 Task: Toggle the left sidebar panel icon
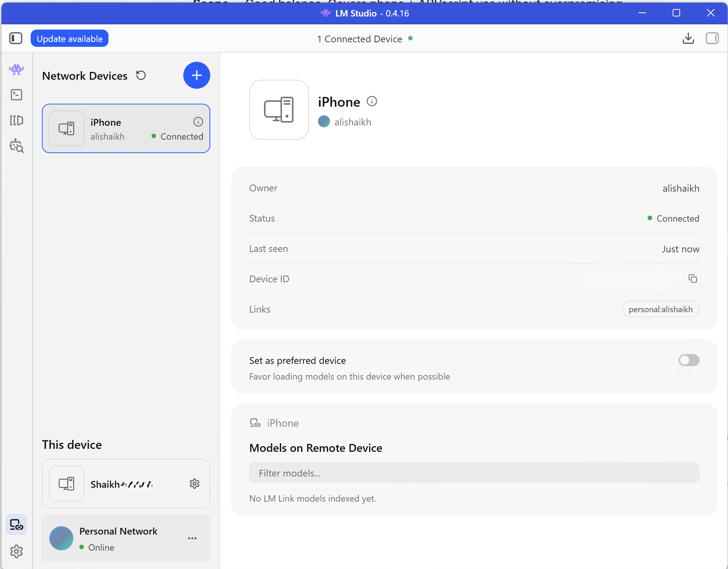[16, 38]
